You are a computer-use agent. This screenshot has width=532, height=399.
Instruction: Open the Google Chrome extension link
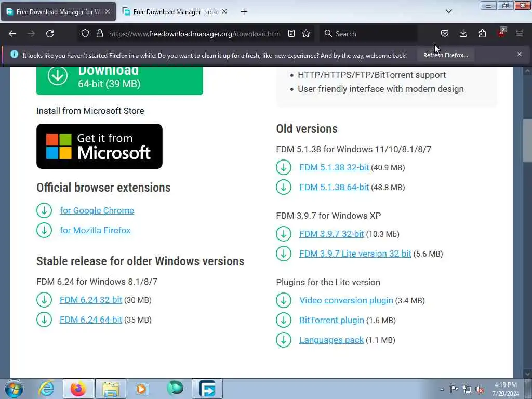click(97, 210)
